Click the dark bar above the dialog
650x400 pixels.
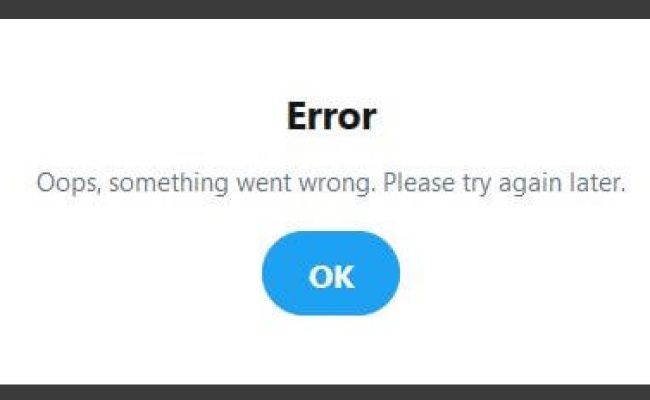[x=325, y=9]
